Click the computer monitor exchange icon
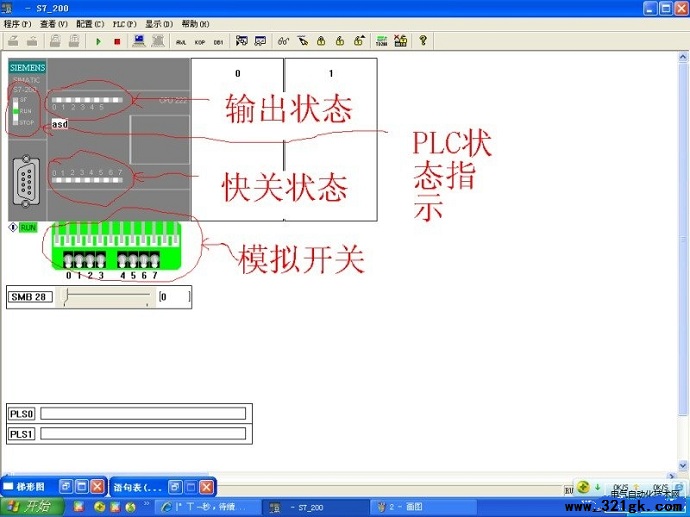 click(x=139, y=41)
